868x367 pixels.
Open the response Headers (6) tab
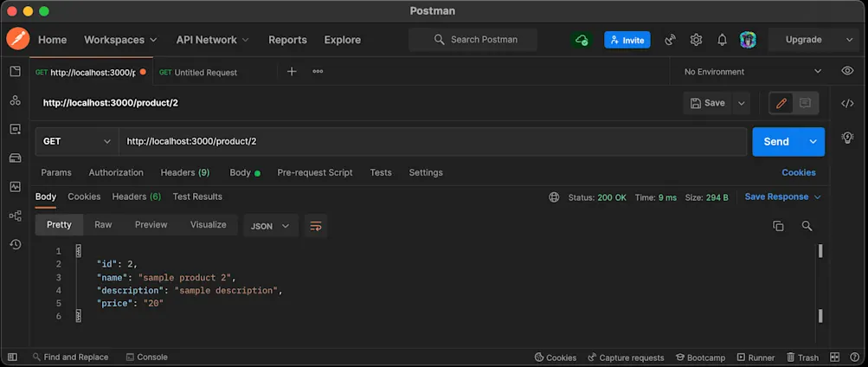tap(136, 197)
